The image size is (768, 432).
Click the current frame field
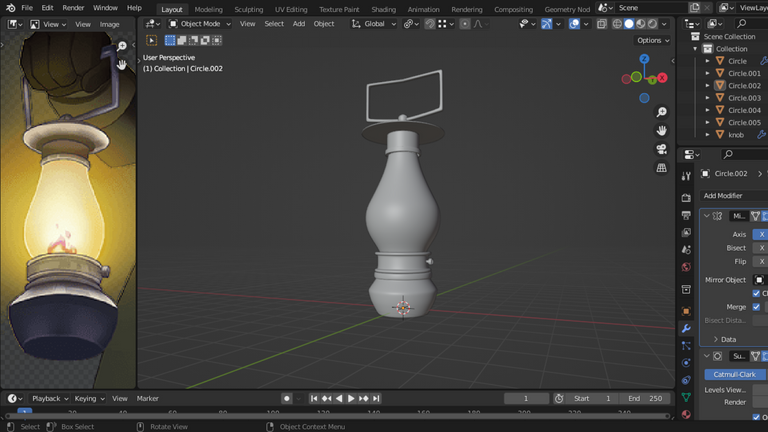(526, 398)
